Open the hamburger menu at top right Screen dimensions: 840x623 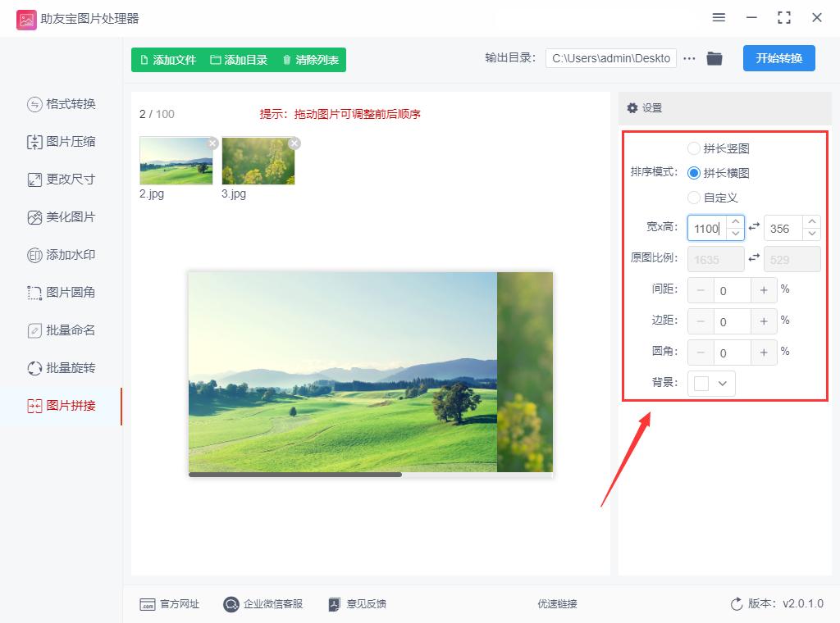point(719,17)
